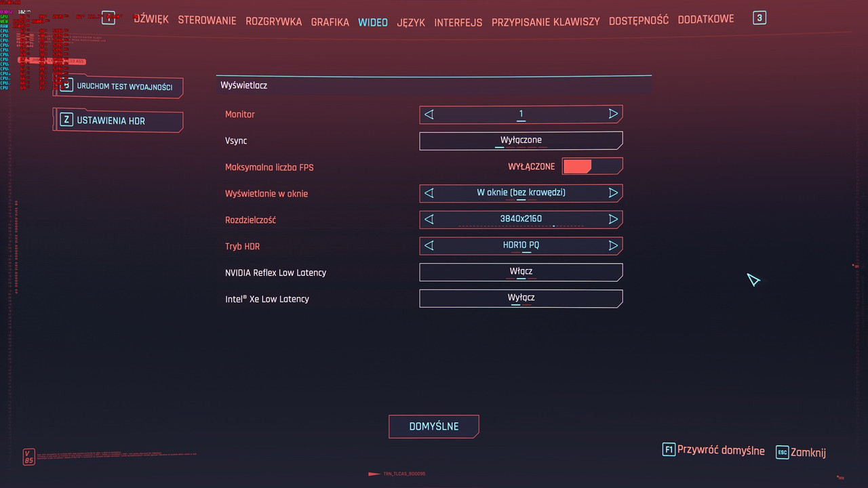Click Przywróć domyślne at bottom
Image resolution: width=868 pixels, height=488 pixels.
[x=721, y=451]
